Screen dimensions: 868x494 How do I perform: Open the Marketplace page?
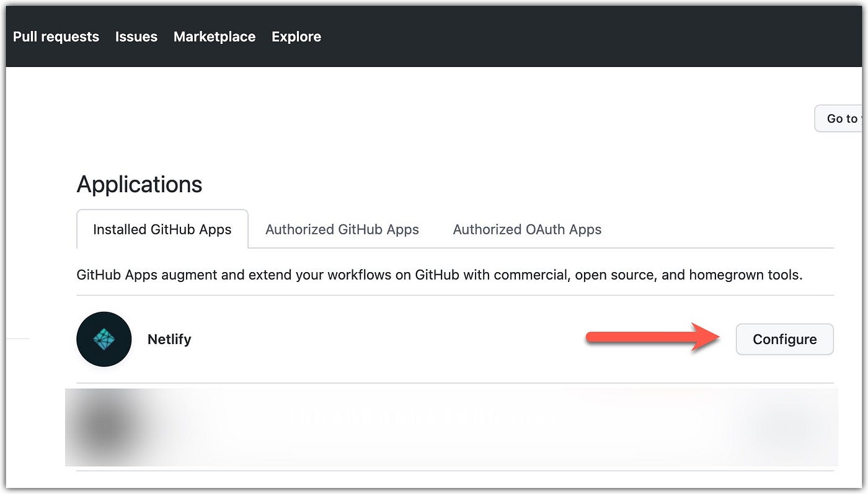214,36
